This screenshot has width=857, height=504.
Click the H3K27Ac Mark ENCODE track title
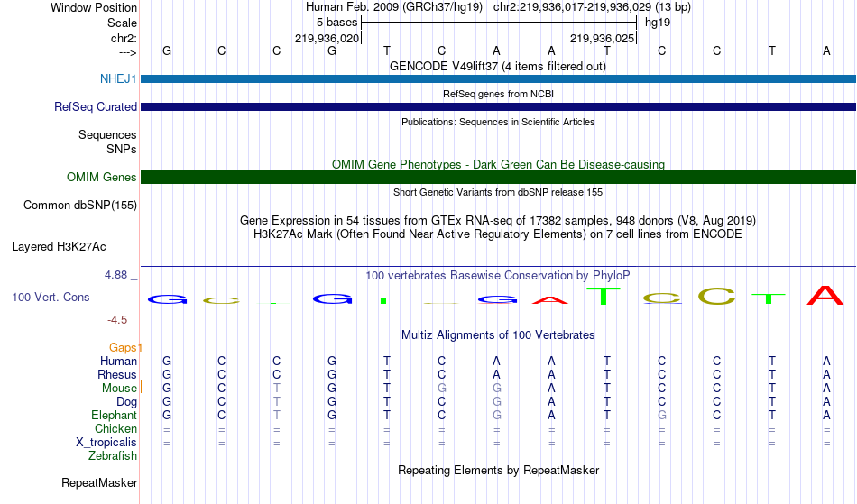[498, 234]
